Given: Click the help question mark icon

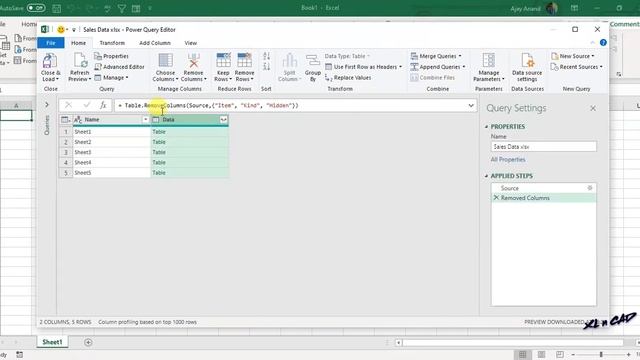Looking at the screenshot, I should (603, 42).
